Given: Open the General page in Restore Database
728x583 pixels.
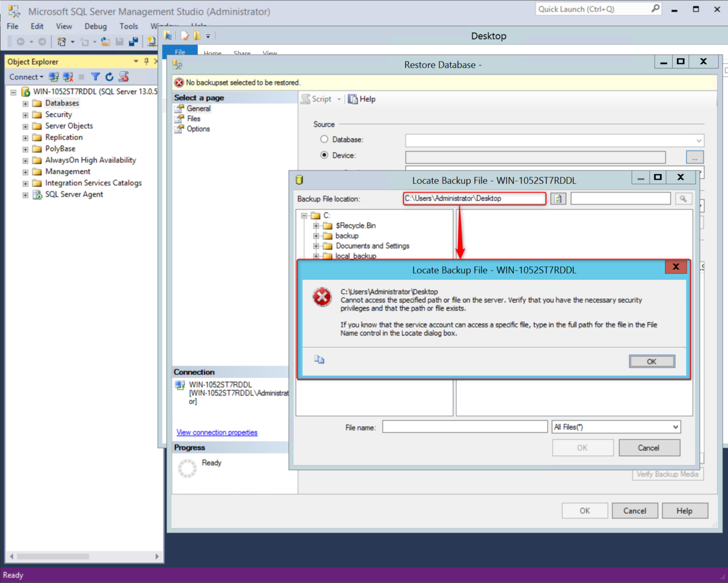Looking at the screenshot, I should (198, 109).
